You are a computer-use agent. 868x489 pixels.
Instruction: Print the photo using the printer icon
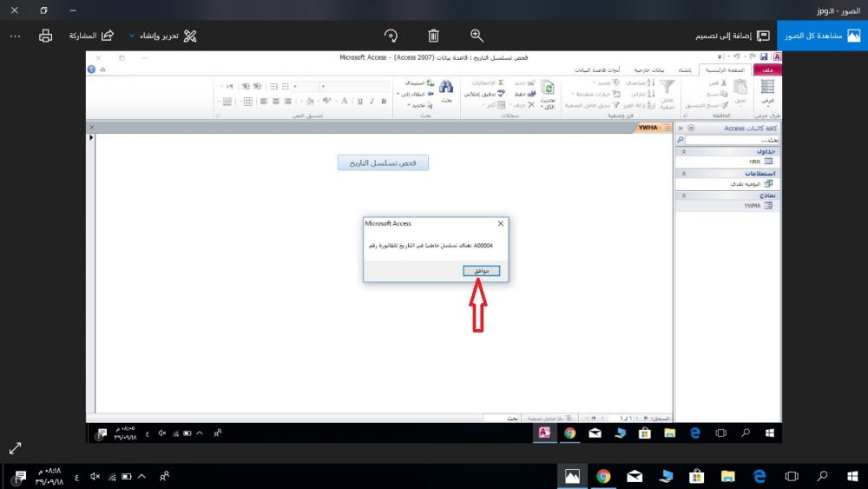point(45,36)
